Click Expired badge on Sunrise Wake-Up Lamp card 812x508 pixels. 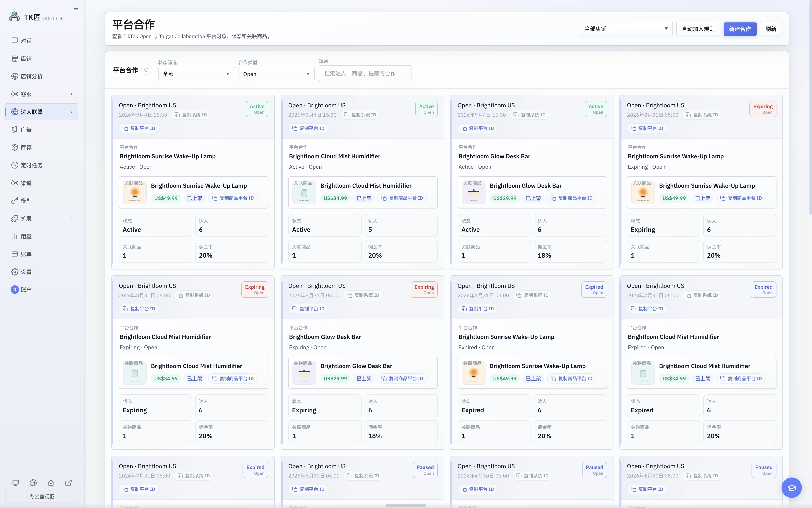point(594,290)
